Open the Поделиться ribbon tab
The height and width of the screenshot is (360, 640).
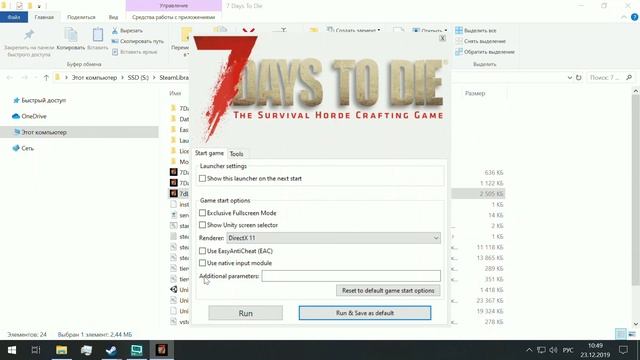tap(81, 17)
